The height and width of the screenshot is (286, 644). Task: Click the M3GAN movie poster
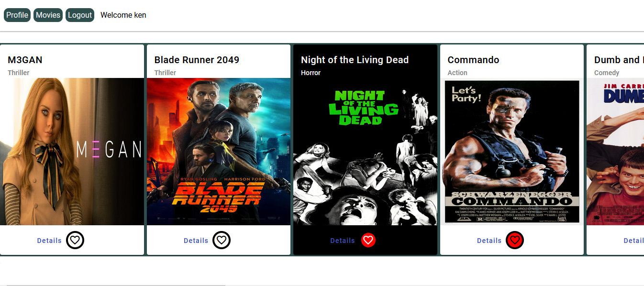(72, 151)
